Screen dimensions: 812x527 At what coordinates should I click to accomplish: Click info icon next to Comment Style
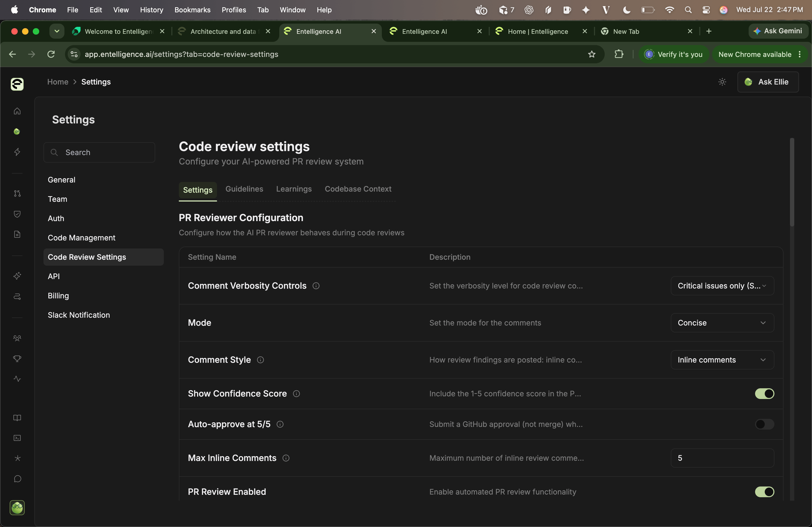click(x=260, y=360)
